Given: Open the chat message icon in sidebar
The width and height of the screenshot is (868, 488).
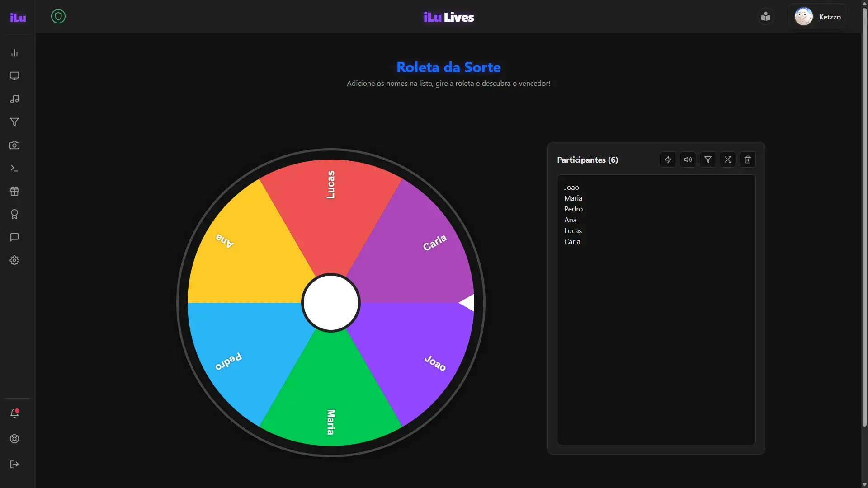Looking at the screenshot, I should click(x=14, y=237).
